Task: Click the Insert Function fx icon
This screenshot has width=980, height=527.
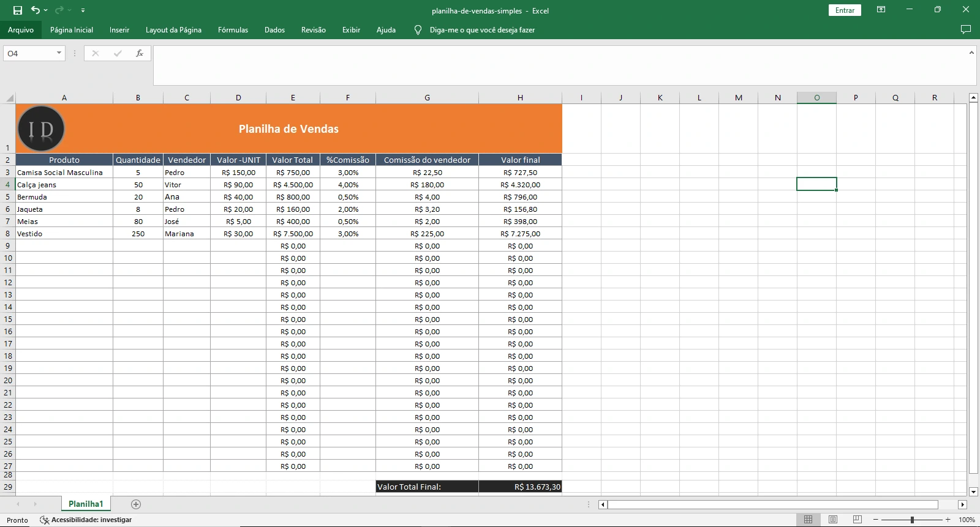Action: click(x=140, y=53)
